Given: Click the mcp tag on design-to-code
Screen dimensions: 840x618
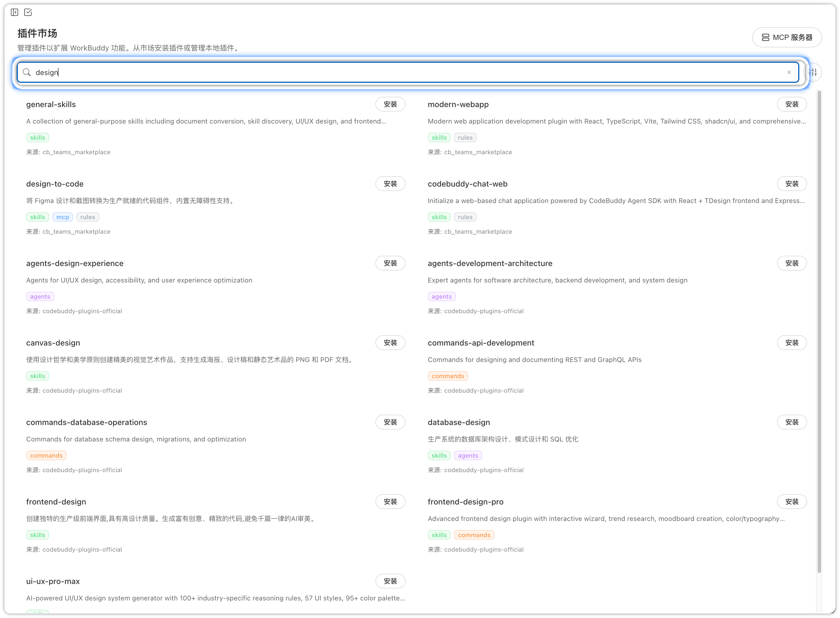Looking at the screenshot, I should pyautogui.click(x=62, y=217).
